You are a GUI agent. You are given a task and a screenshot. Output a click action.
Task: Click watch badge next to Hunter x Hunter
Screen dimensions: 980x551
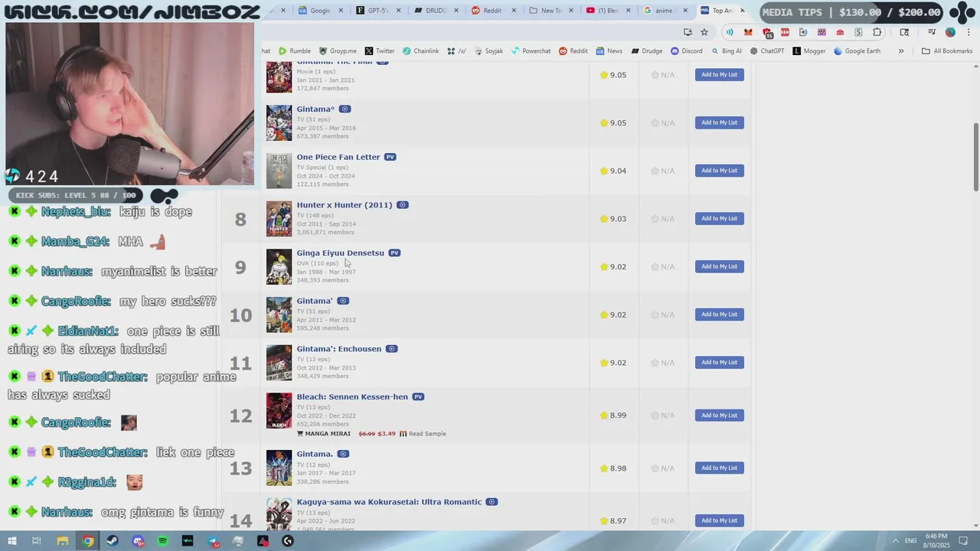(x=403, y=205)
